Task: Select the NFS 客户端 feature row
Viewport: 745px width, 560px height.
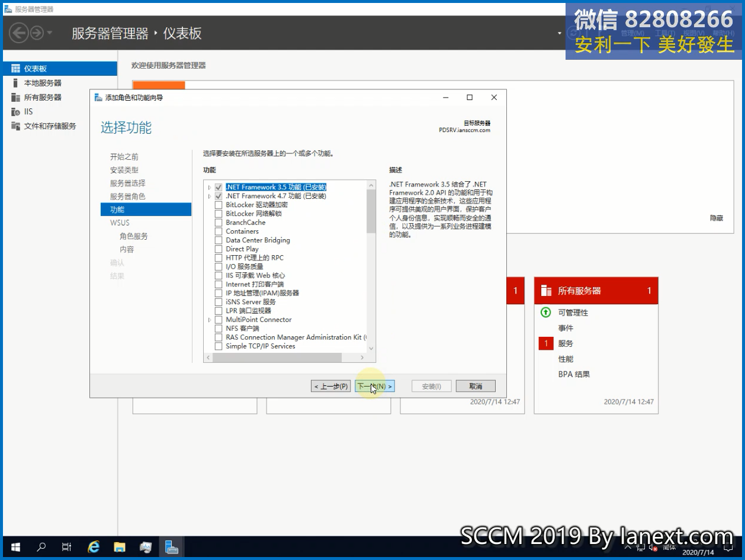Action: 242,329
